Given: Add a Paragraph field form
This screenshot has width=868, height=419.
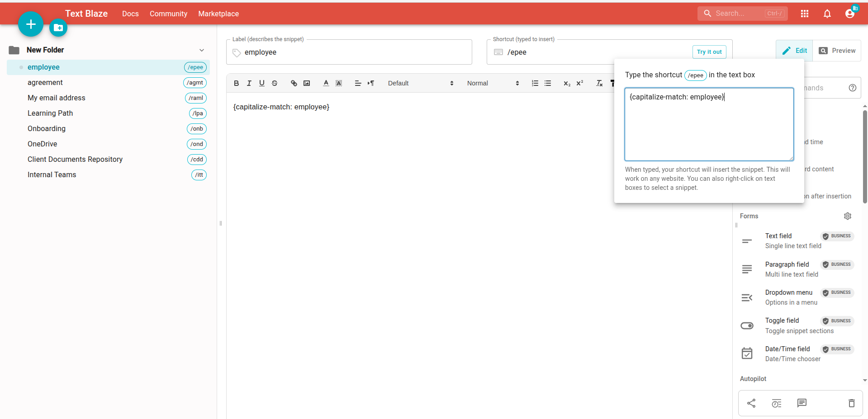Looking at the screenshot, I should pyautogui.click(x=797, y=269).
